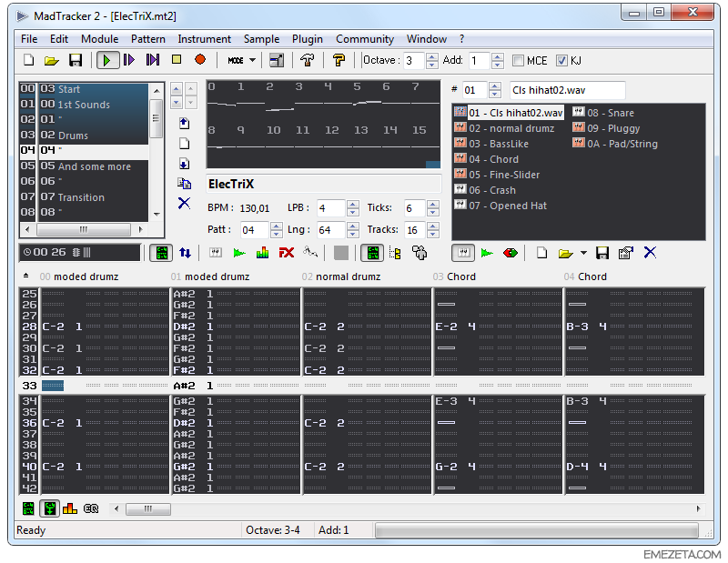Open the Plugin menu
This screenshot has height=563, width=728.
pyautogui.click(x=308, y=39)
